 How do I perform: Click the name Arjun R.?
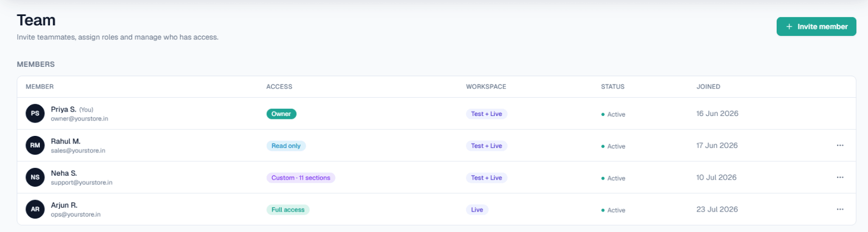[x=64, y=205]
